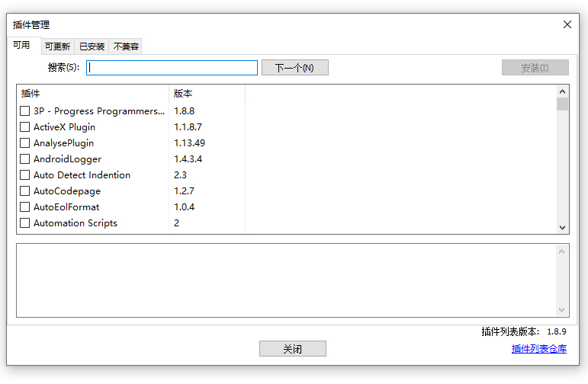This screenshot has width=588, height=384.
Task: Close the 插件管理 dialog with X
Action: pyautogui.click(x=567, y=24)
